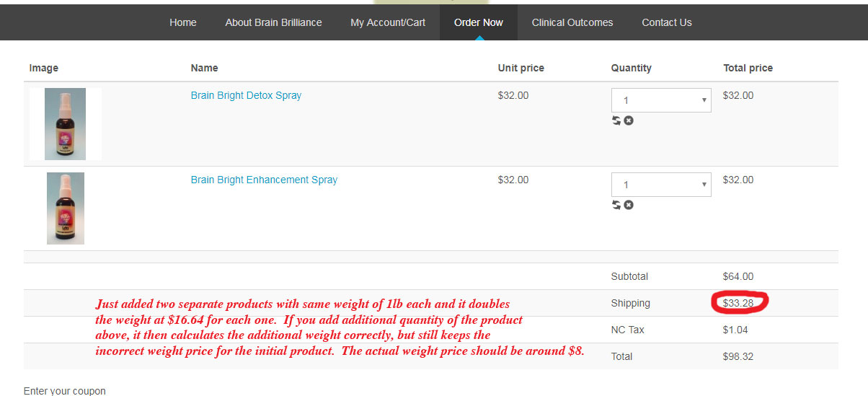The width and height of the screenshot is (868, 396).
Task: Remove Brain Bright Detox Spray from cart
Action: 629,120
